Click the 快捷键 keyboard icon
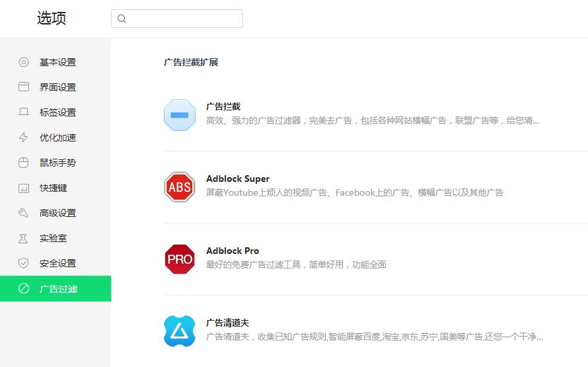The image size is (588, 367). point(24,188)
